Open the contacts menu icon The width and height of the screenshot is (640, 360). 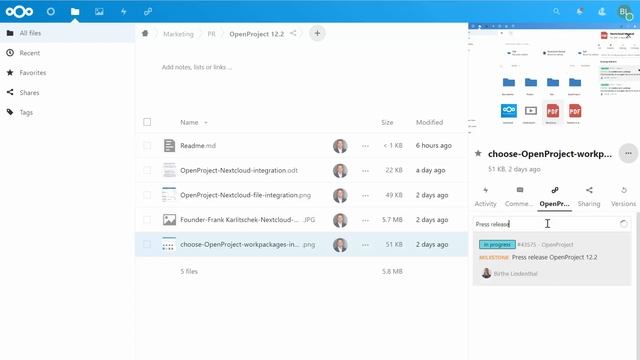(602, 11)
